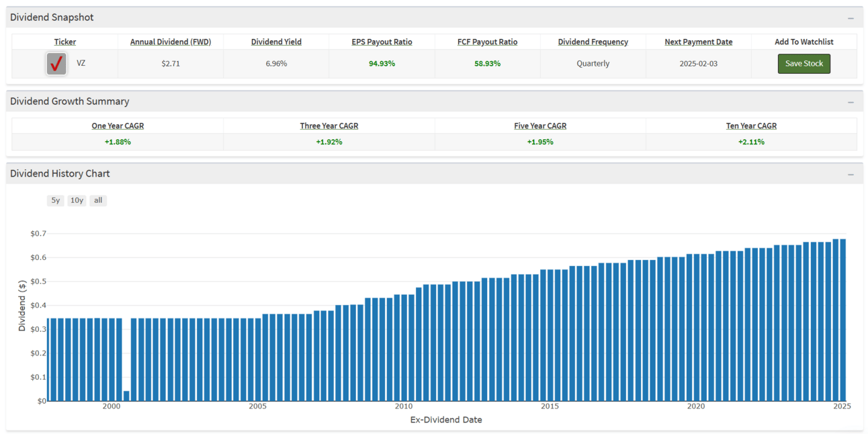Click the EPS Payout Ratio header
The height and width of the screenshot is (434, 868).
click(382, 42)
